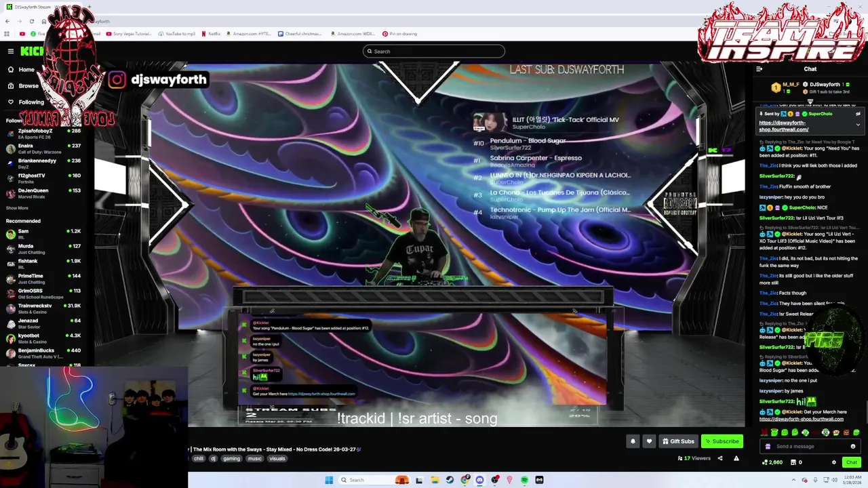Open recommended channel kyootbot
The width and height of the screenshot is (868, 488).
point(43,338)
